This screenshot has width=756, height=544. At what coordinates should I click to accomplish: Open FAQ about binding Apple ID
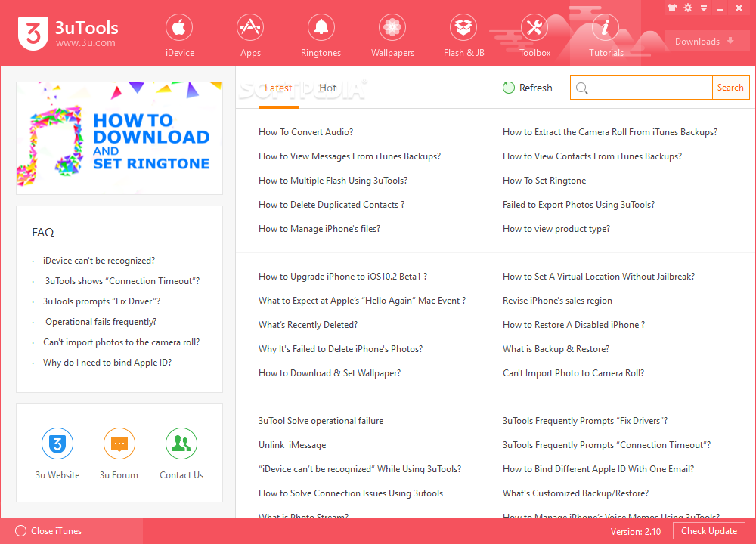[107, 363]
